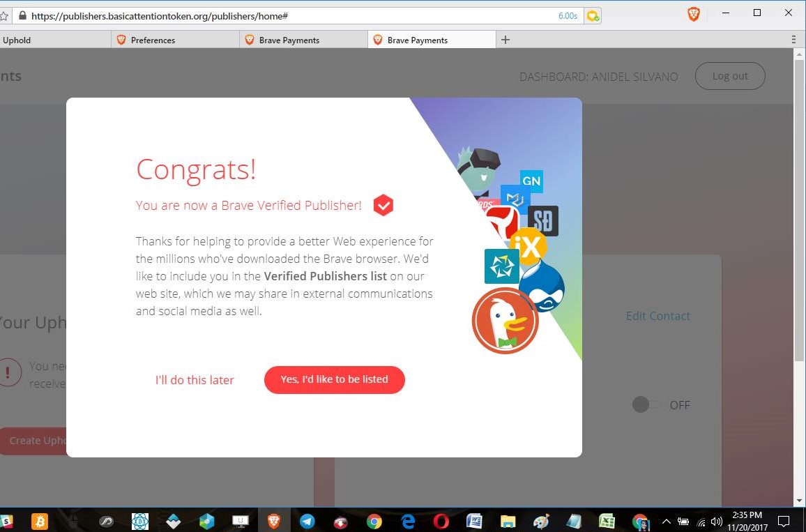Open Excel from the taskbar
This screenshot has height=532, width=806.
point(607,522)
